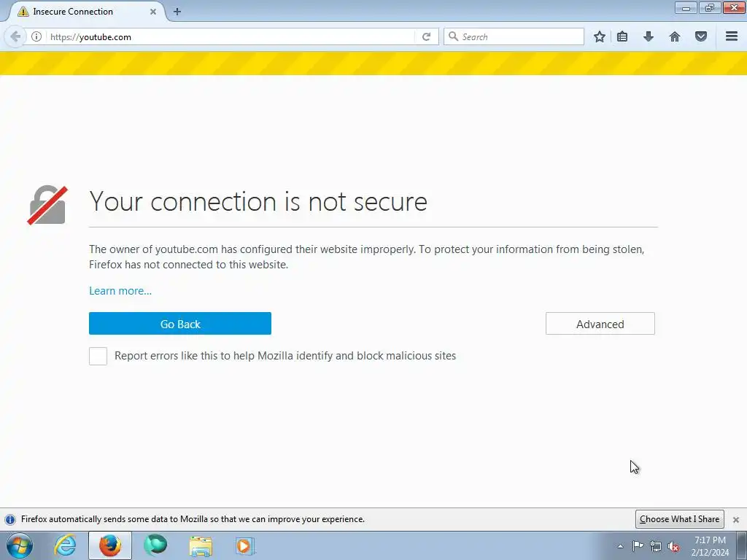The width and height of the screenshot is (747, 560).
Task: Show hidden system tray icons
Action: pos(620,546)
